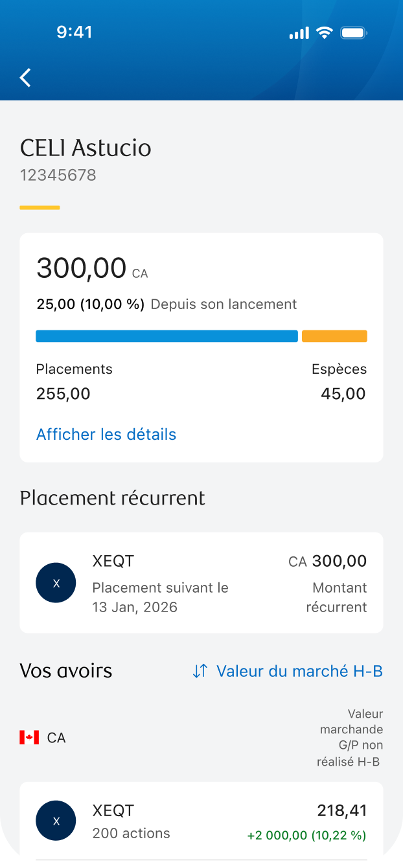Select the XEQT icon under Placement récurrent
403x868 pixels.
pyautogui.click(x=56, y=582)
